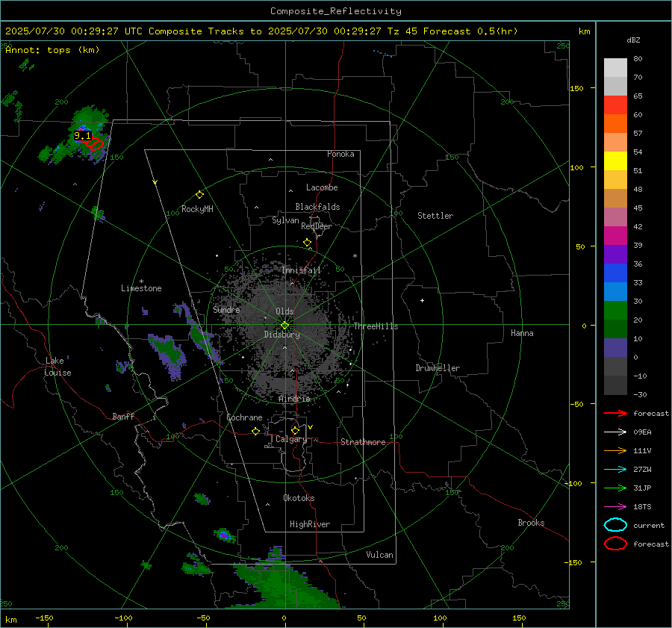This screenshot has height=628, width=672.
Task: Click the Airdrie city label
Action: (294, 399)
